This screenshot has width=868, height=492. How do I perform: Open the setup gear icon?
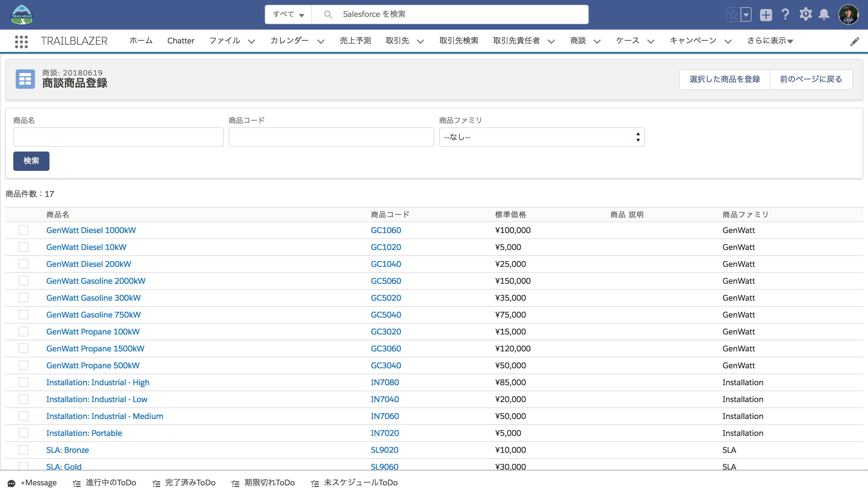805,14
